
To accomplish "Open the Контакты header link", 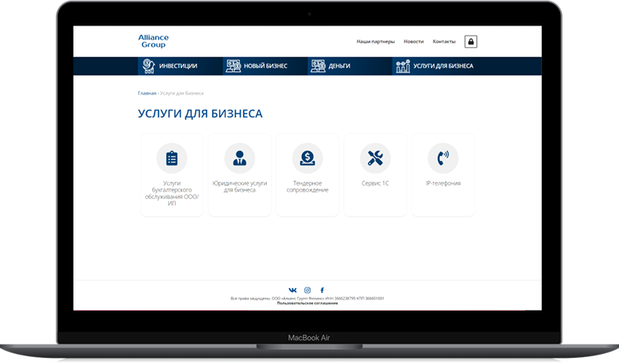I will point(444,42).
